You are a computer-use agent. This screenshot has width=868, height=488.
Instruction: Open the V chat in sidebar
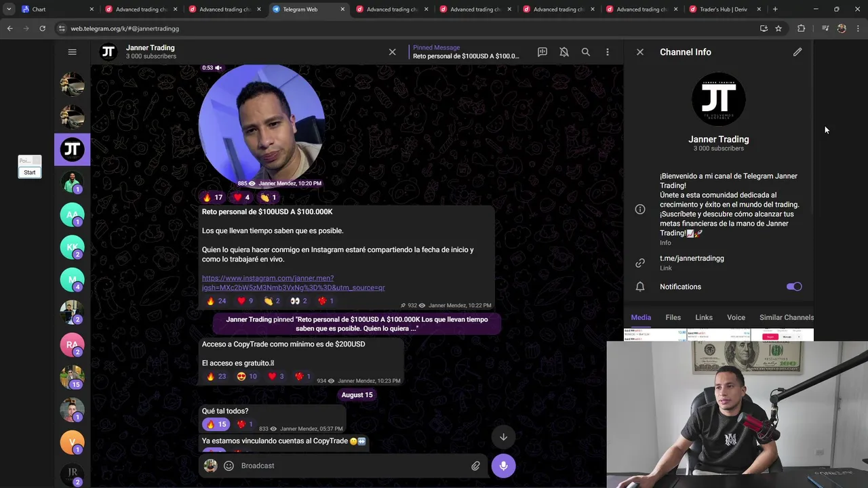72,442
